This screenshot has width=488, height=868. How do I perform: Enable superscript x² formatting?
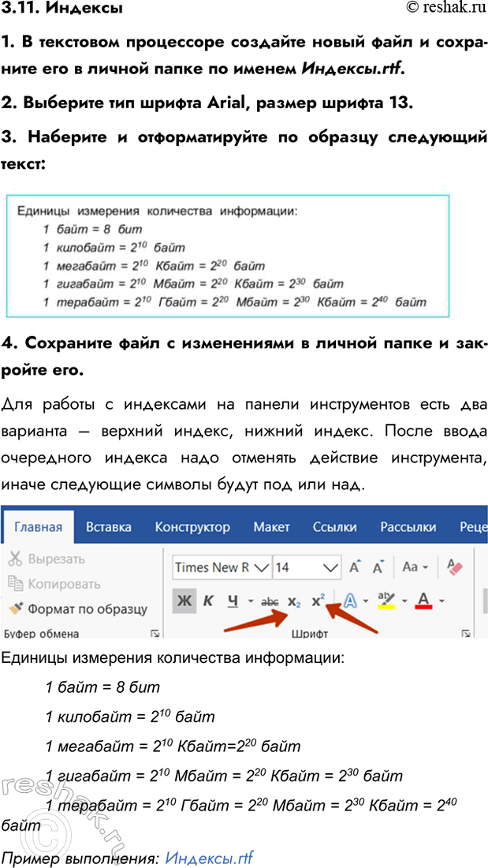318,600
